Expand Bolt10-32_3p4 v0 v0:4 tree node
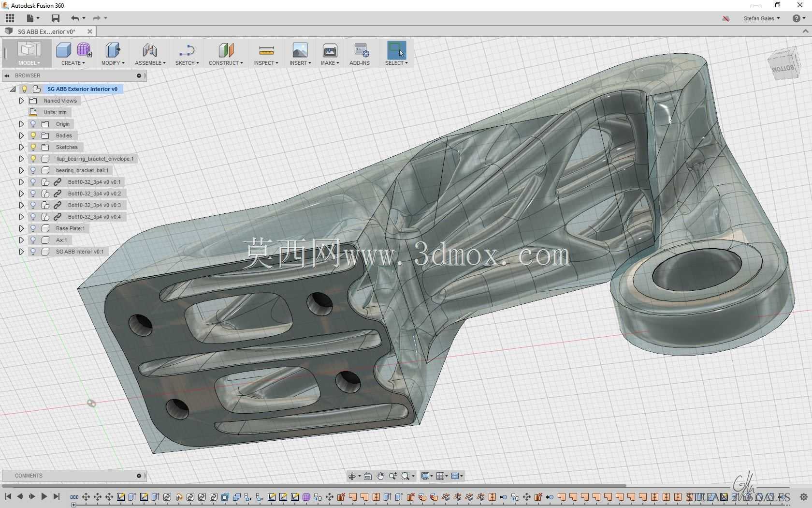812x508 pixels. pyautogui.click(x=21, y=217)
